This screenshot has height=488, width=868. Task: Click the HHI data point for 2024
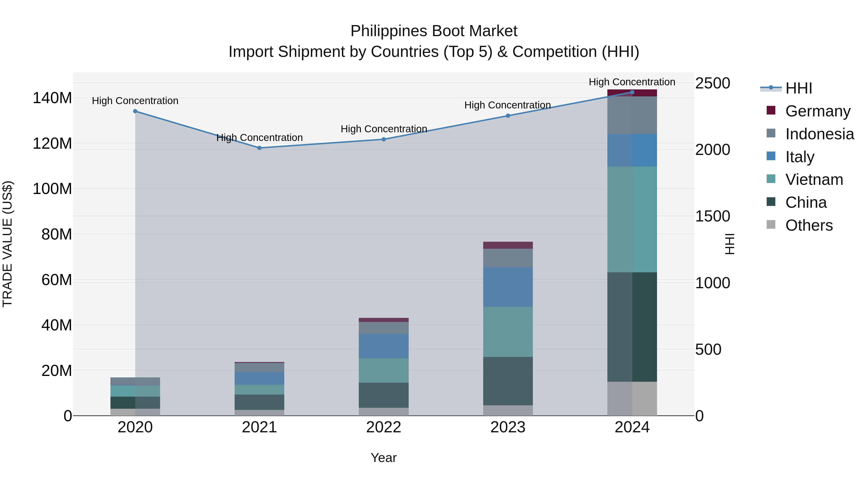pos(632,92)
